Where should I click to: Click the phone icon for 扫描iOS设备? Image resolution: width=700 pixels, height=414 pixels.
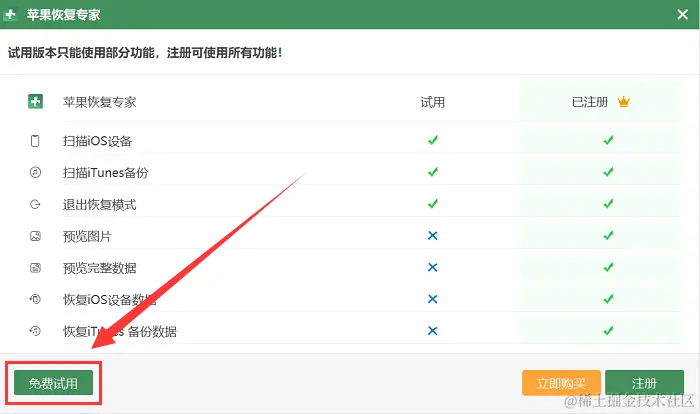[35, 141]
